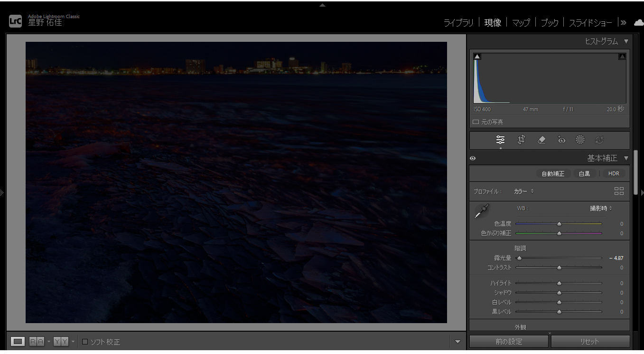Toggle the shadow clipping indicator
The width and height of the screenshot is (644, 354).
click(477, 57)
